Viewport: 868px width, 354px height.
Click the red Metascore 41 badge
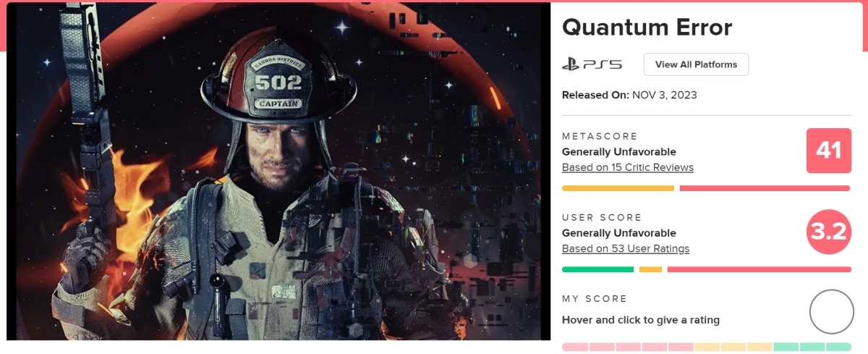pos(828,151)
